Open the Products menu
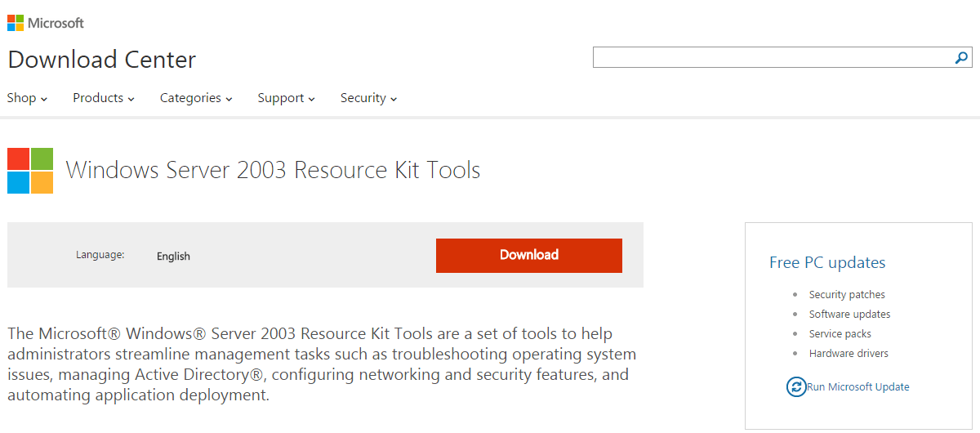 103,98
